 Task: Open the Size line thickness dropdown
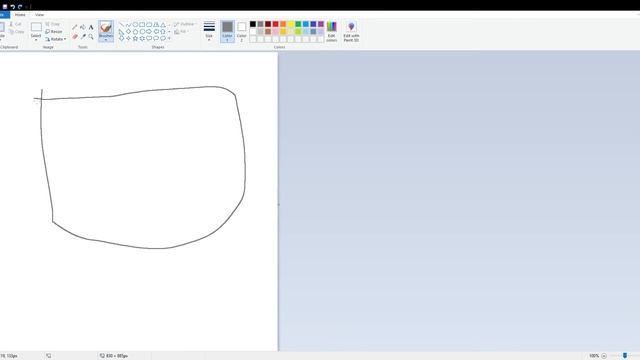[x=209, y=31]
